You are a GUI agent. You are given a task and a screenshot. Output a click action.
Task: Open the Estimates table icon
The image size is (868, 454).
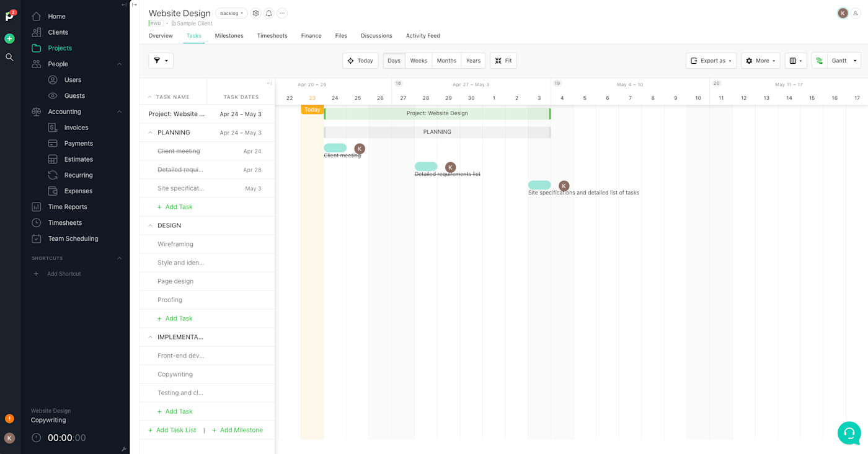click(x=53, y=159)
